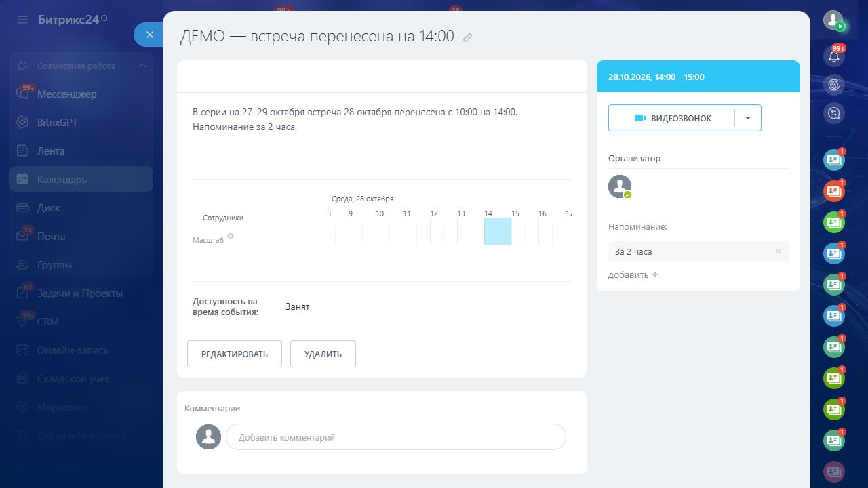This screenshot has width=868, height=488.
Task: Click the Среда, 28 октября label
Action: pyautogui.click(x=363, y=199)
